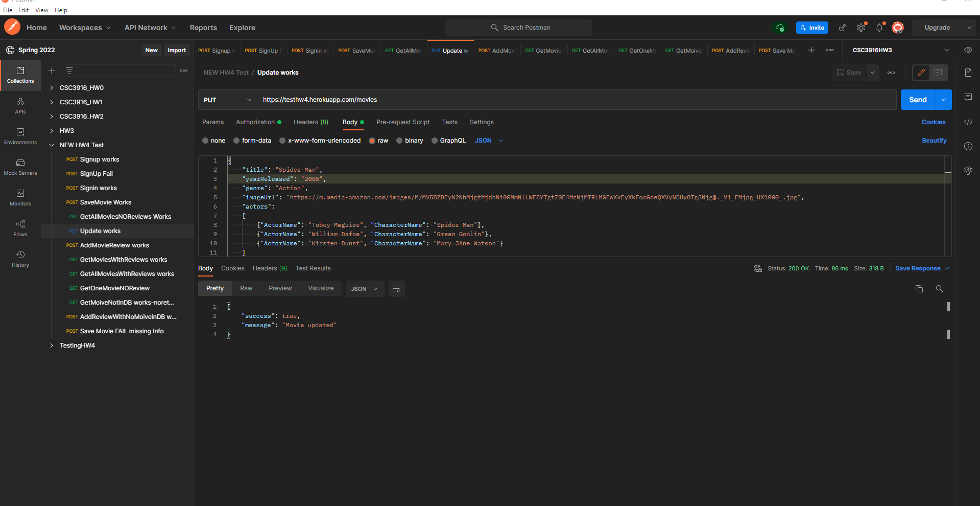This screenshot has width=980, height=506.
Task: Open the Collections panel in the sidebar
Action: [20, 75]
